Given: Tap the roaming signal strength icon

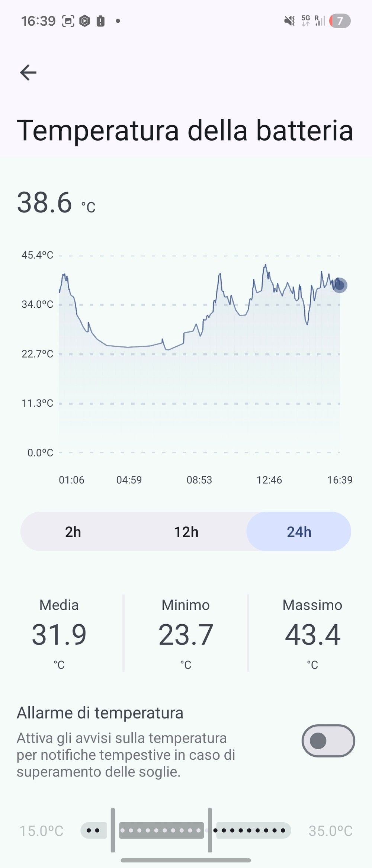Looking at the screenshot, I should [320, 21].
